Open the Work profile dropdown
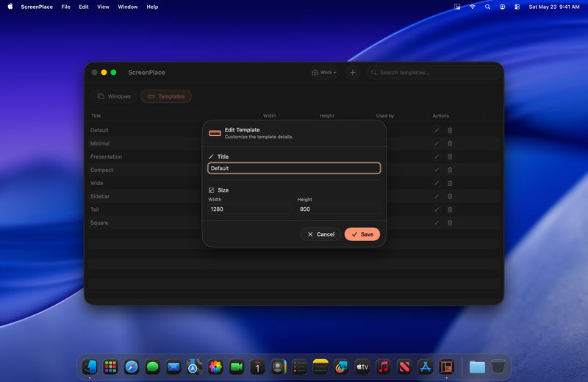 324,72
